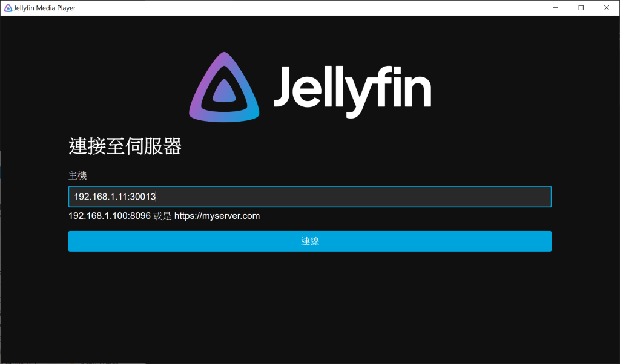Click the 或是 text in the hint
Screen dimensions: 620x364
162,216
